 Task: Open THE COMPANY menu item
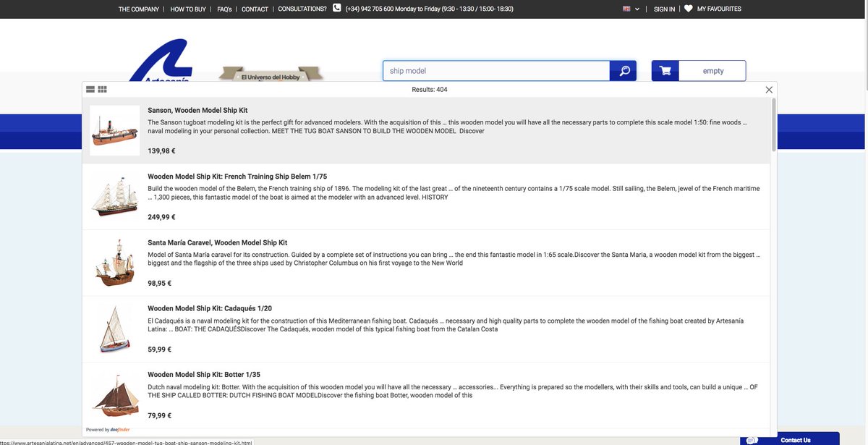pyautogui.click(x=139, y=9)
